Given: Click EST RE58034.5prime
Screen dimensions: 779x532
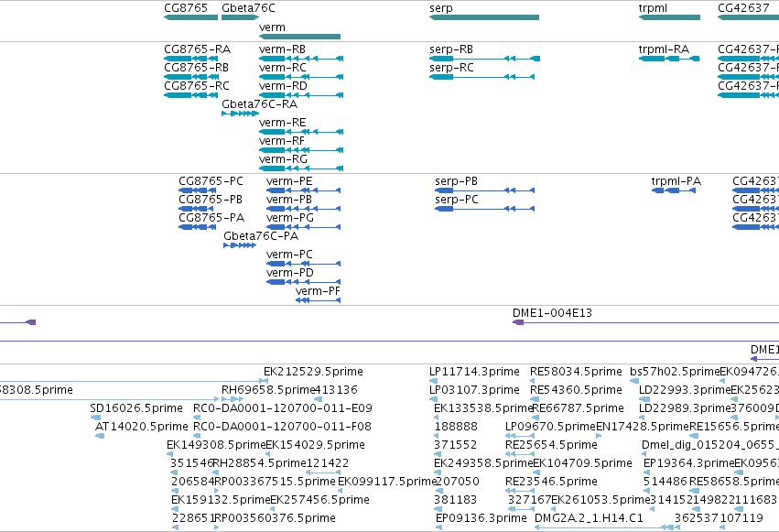Looking at the screenshot, I should pos(575,372).
